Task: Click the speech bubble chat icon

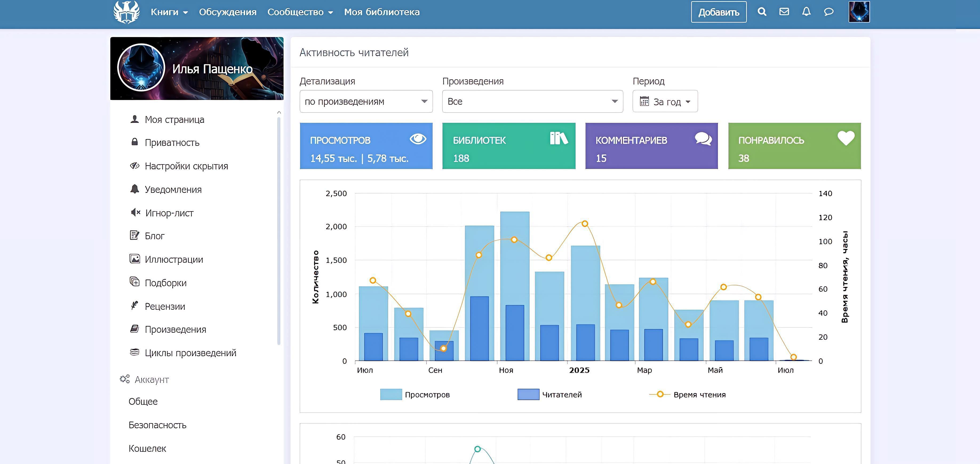Action: click(828, 12)
